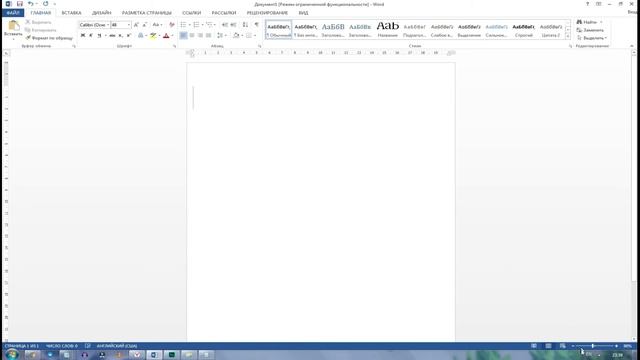Click the Find (Найти) button

587,22
